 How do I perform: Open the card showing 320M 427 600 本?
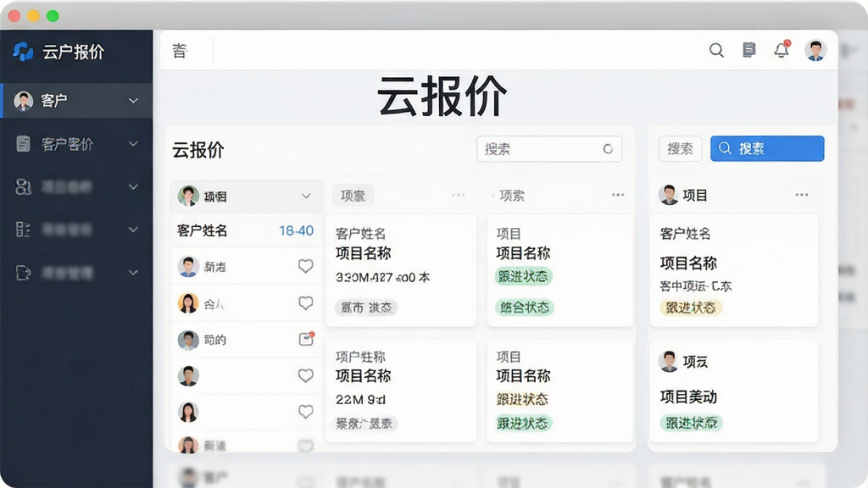click(x=401, y=270)
